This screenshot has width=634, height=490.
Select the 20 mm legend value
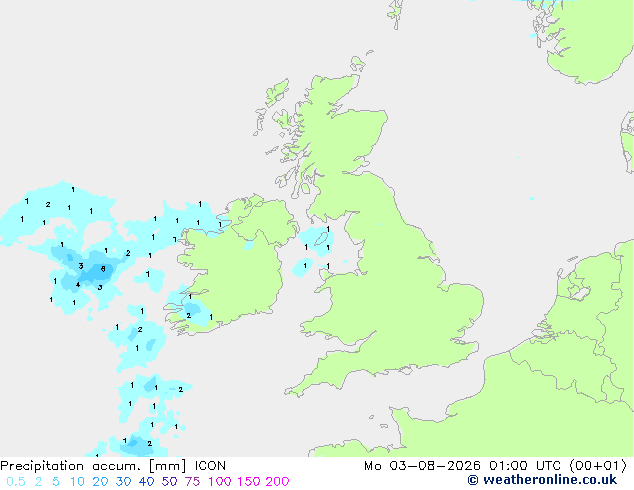100,482
